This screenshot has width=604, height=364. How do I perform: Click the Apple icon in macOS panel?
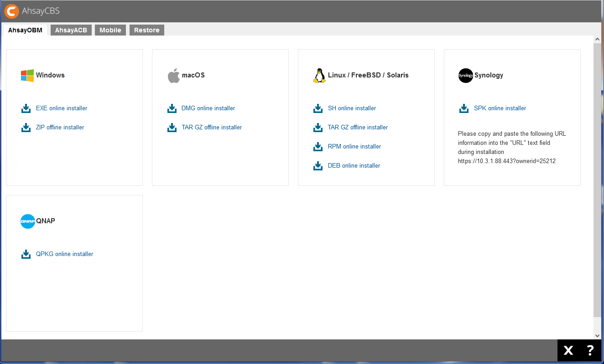tap(173, 75)
